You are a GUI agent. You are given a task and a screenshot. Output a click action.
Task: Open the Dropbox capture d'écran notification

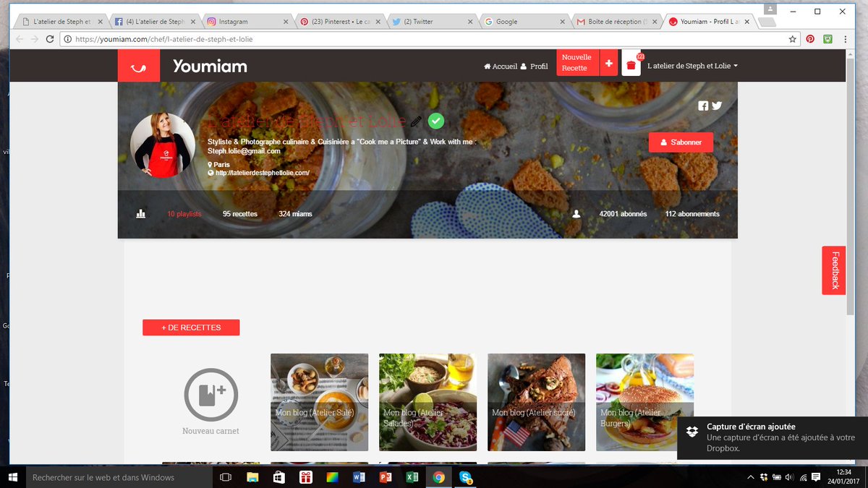(773, 438)
